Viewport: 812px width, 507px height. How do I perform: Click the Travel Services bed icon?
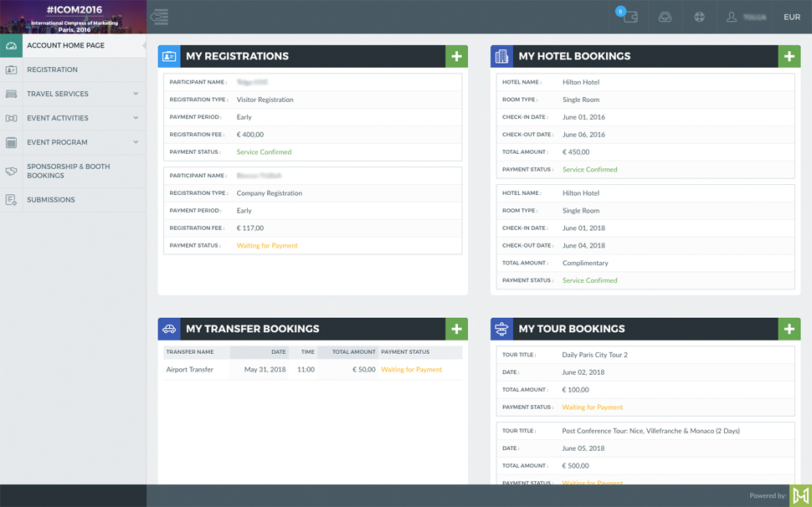pos(11,95)
